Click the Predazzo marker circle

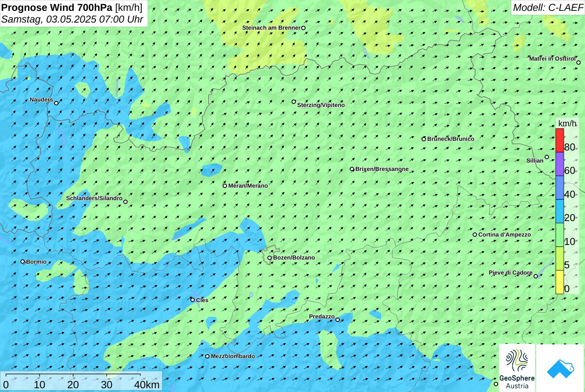(338, 320)
